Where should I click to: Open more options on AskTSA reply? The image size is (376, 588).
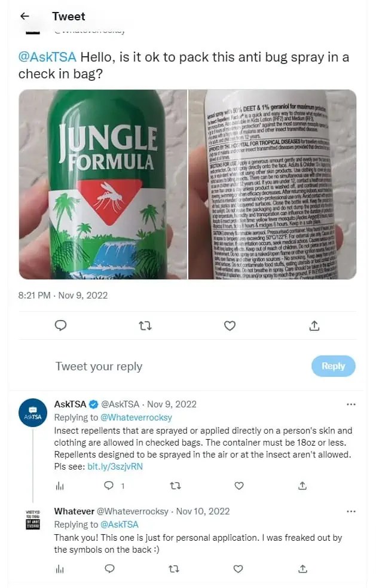[351, 404]
